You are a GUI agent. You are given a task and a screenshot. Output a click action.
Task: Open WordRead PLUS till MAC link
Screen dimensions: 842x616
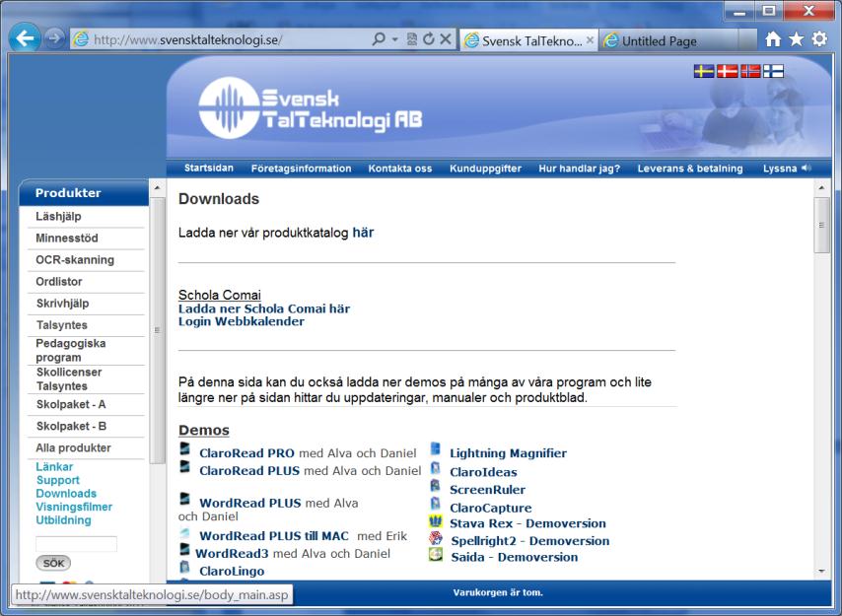pyautogui.click(x=274, y=535)
